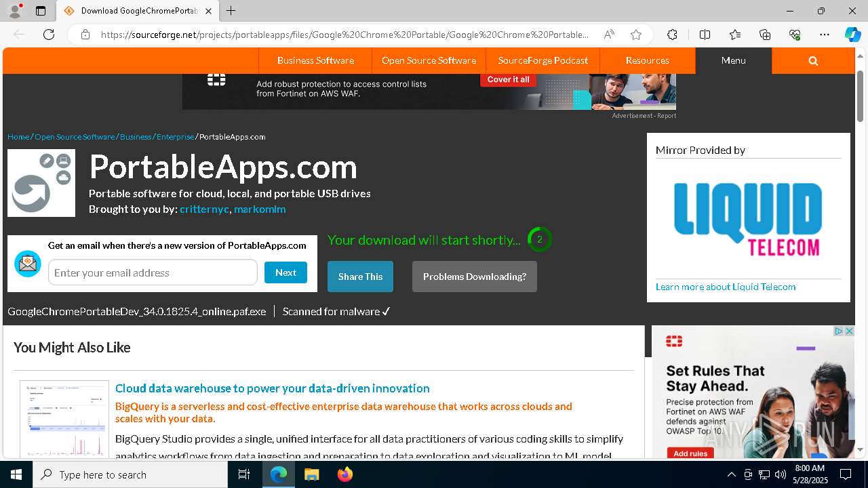The width and height of the screenshot is (868, 488).
Task: Click the SourceForge search magnifier icon
Action: (x=813, y=60)
